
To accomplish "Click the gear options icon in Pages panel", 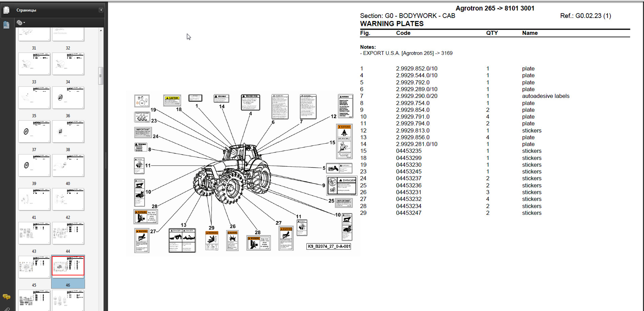I will point(19,23).
